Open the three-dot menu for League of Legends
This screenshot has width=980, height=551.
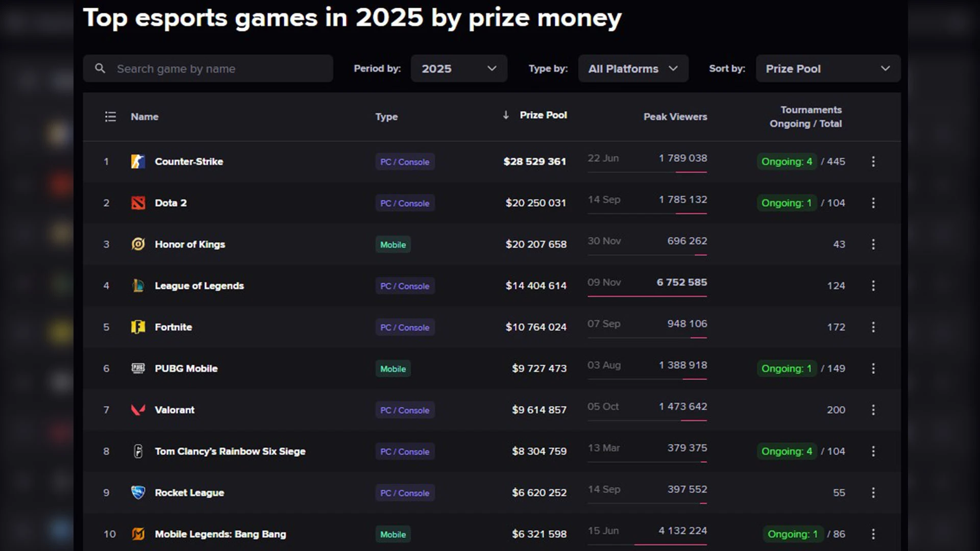point(873,286)
